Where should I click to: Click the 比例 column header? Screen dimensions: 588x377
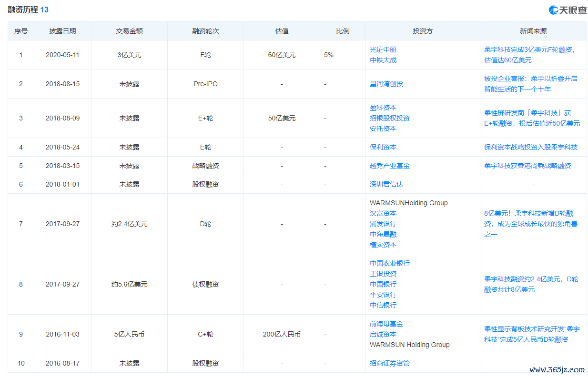(343, 31)
